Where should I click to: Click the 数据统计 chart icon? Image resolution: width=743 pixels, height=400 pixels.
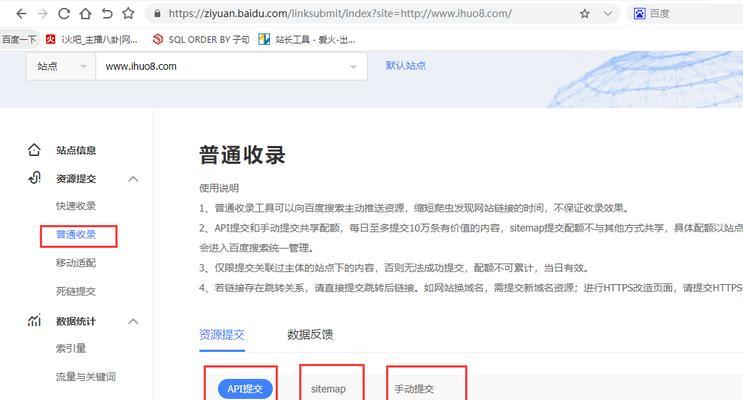point(34,320)
